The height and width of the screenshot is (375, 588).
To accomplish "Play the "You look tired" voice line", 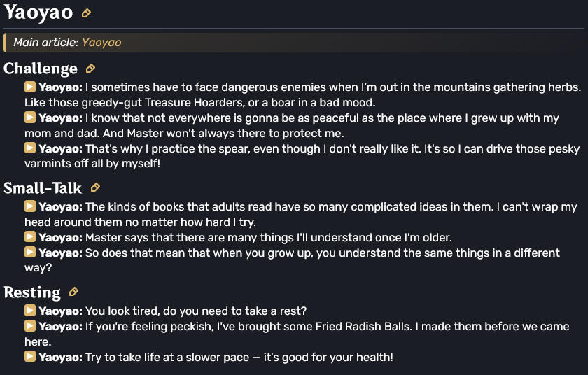I will click(x=30, y=311).
